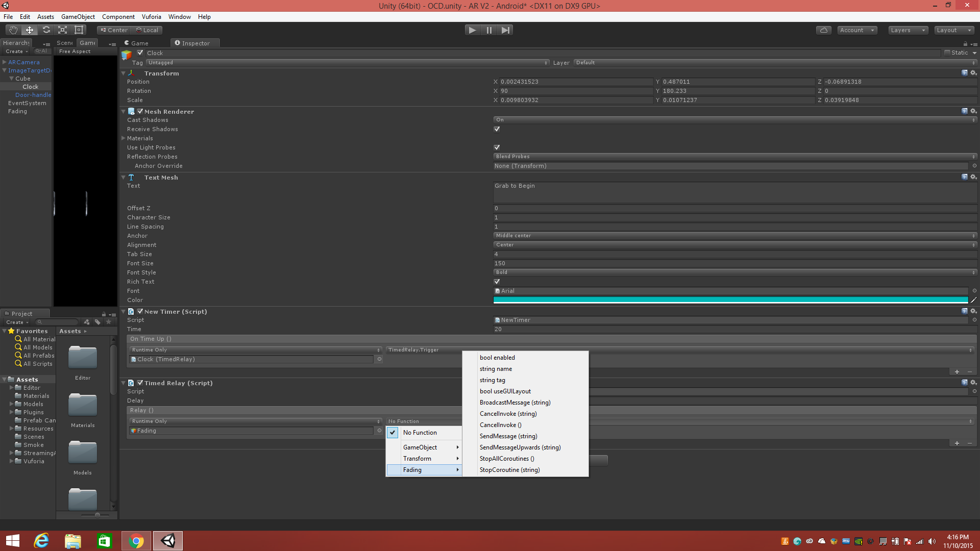This screenshot has height=551, width=980.
Task: Remove entry from On Time Up list with minus
Action: click(970, 372)
